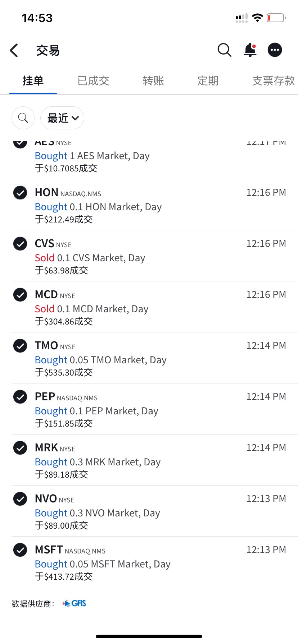This screenshot has width=298, height=644.
Task: Tap the order filter search icon
Action: pos(23,118)
